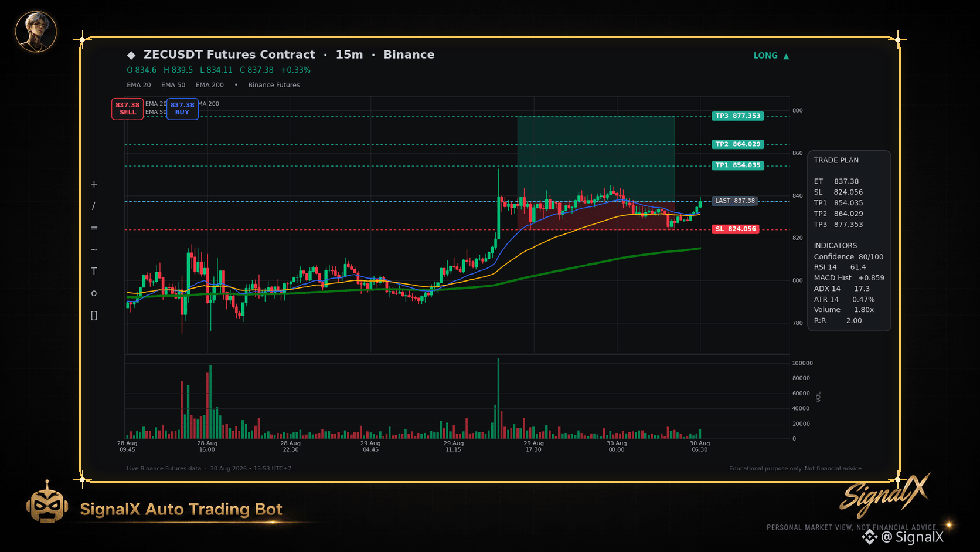This screenshot has height=552, width=980.
Task: Click the 15m timeframe in the title
Action: click(349, 55)
